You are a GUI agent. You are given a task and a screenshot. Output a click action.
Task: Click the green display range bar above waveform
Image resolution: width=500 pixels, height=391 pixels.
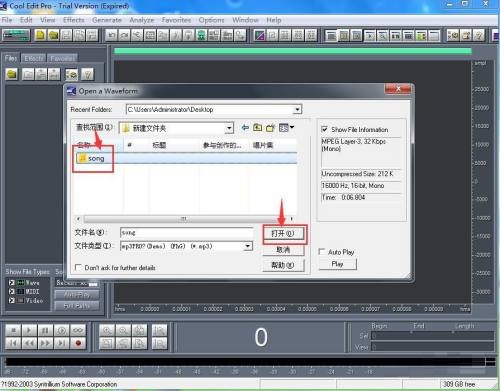(x=293, y=51)
